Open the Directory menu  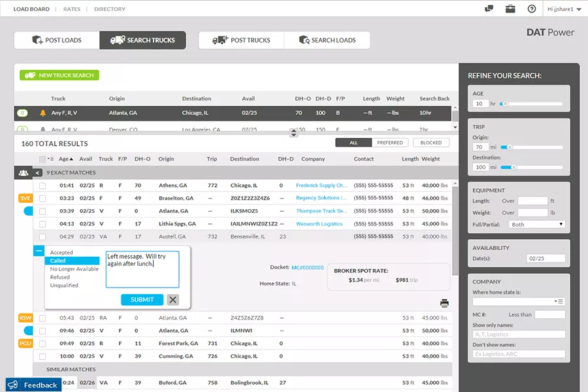(x=110, y=9)
